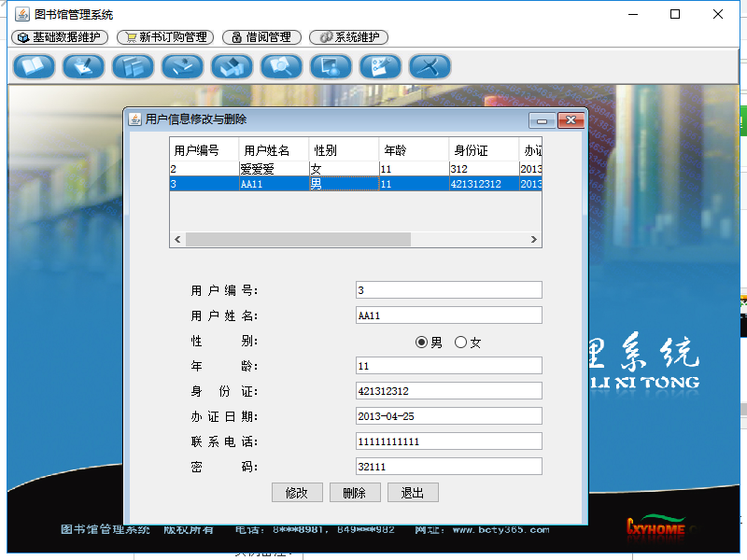Click the 修改 button
Viewport: 747px width, 560px height.
click(x=297, y=493)
